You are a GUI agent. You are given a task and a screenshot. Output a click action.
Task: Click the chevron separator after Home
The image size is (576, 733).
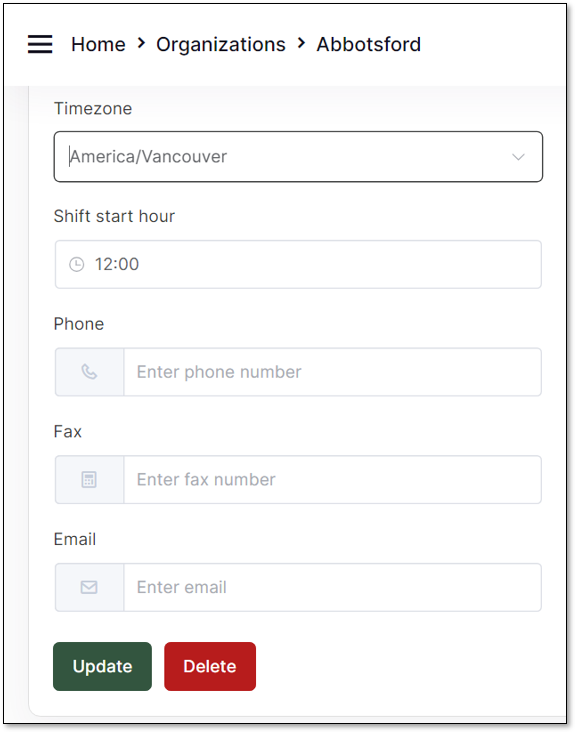click(x=141, y=43)
